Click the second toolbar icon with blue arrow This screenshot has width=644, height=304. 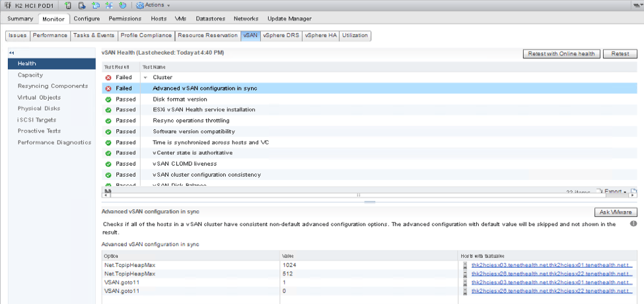point(82,5)
